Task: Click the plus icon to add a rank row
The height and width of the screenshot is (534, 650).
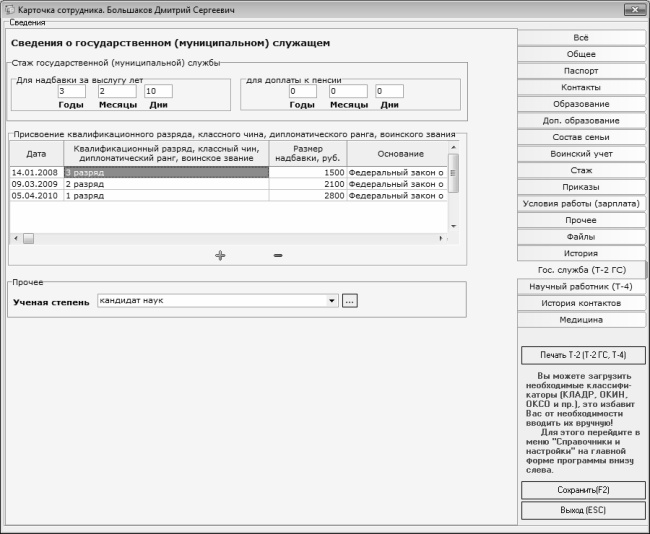Action: (x=220, y=255)
